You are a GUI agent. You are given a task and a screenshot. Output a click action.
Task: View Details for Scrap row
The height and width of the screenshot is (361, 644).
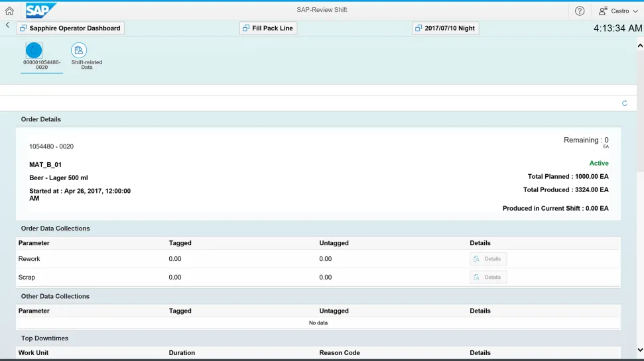[488, 278]
